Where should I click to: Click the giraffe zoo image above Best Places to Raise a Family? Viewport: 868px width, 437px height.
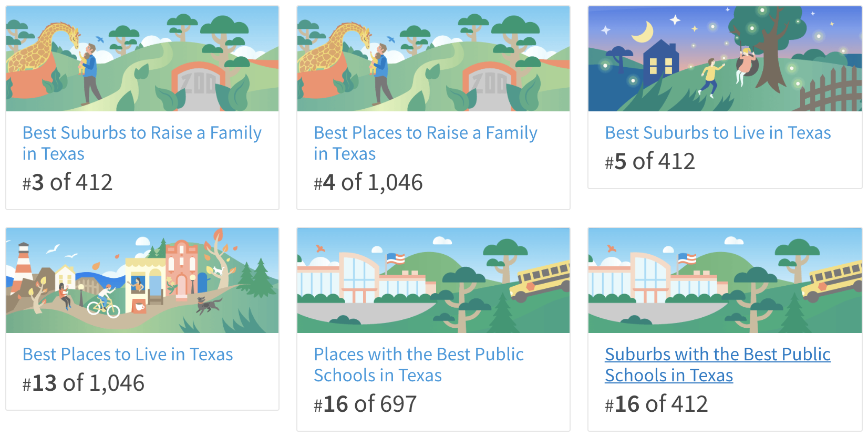click(x=433, y=59)
